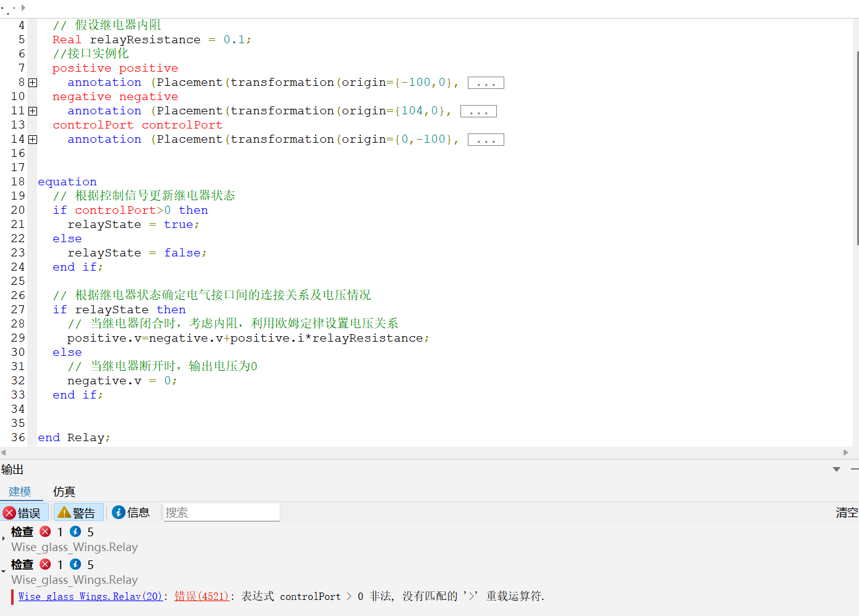Expand the folded annotation on line 14

[33, 140]
